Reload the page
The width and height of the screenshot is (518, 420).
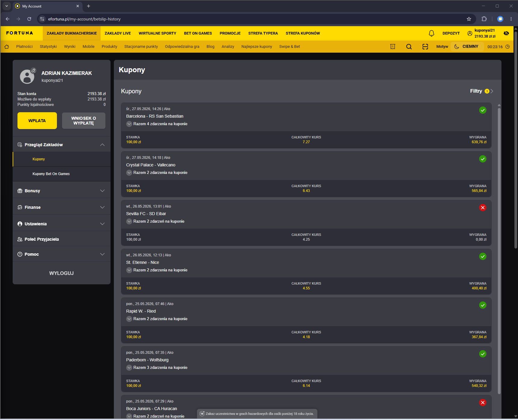pos(29,19)
